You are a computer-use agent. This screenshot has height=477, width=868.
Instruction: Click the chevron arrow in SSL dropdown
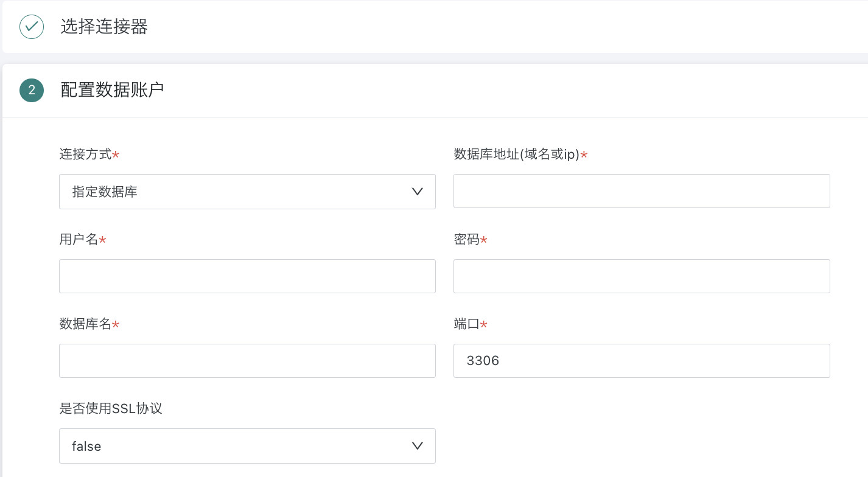[418, 446]
